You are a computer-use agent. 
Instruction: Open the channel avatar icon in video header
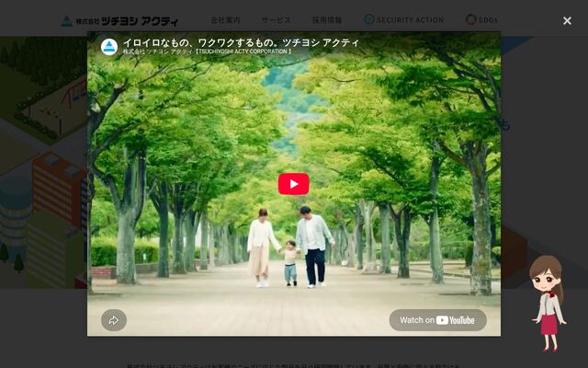(109, 47)
